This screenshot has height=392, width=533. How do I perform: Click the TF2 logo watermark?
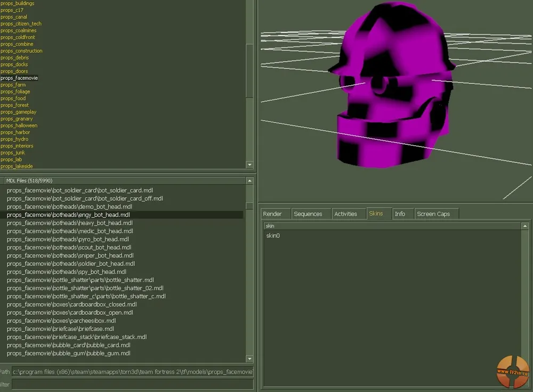click(512, 371)
